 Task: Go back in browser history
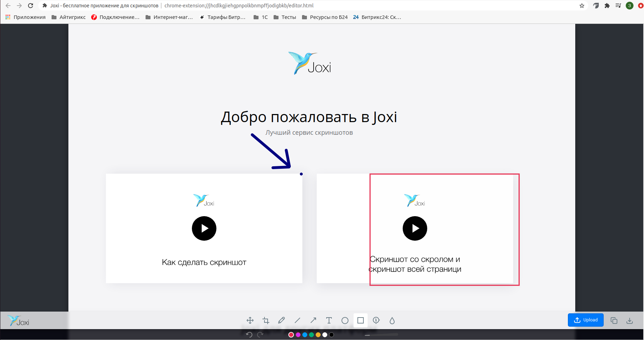[8, 6]
